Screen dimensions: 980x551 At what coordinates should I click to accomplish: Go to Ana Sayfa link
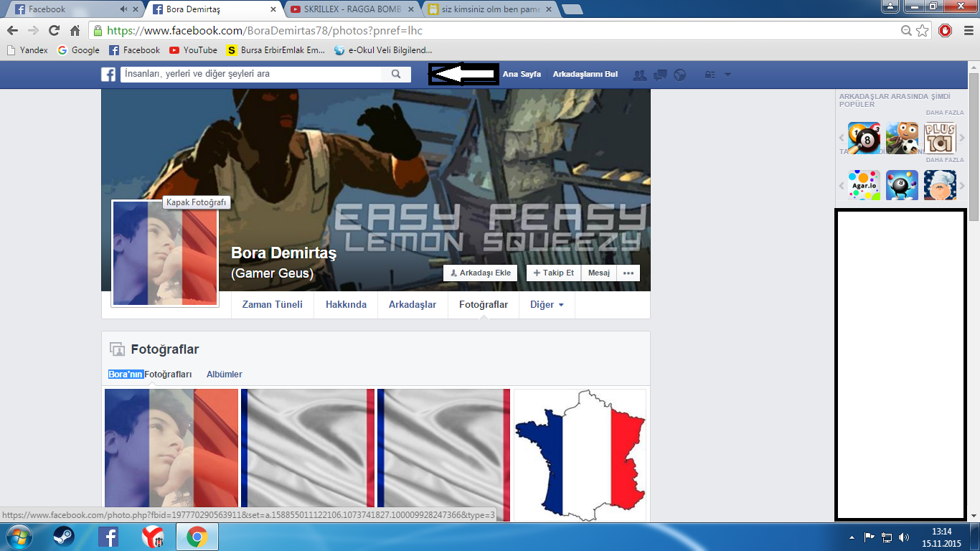pyautogui.click(x=522, y=74)
